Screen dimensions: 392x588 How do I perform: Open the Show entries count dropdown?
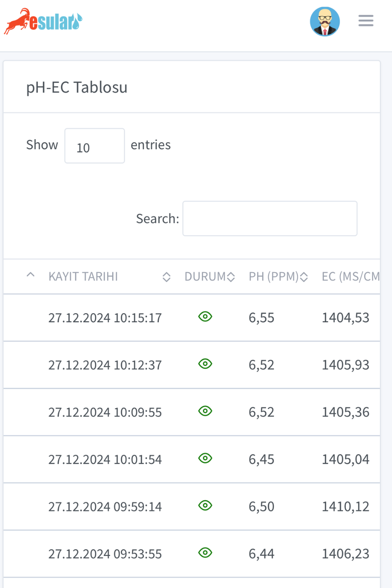[x=94, y=146]
